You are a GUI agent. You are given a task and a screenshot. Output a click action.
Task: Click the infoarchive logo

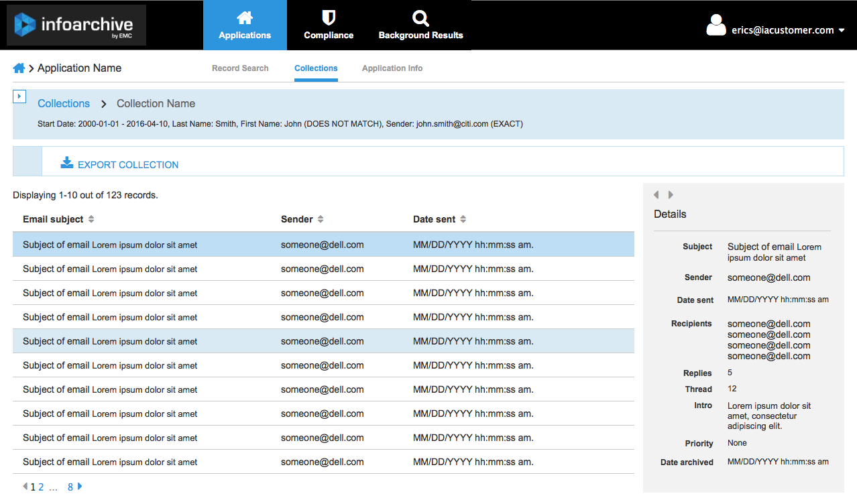point(76,25)
